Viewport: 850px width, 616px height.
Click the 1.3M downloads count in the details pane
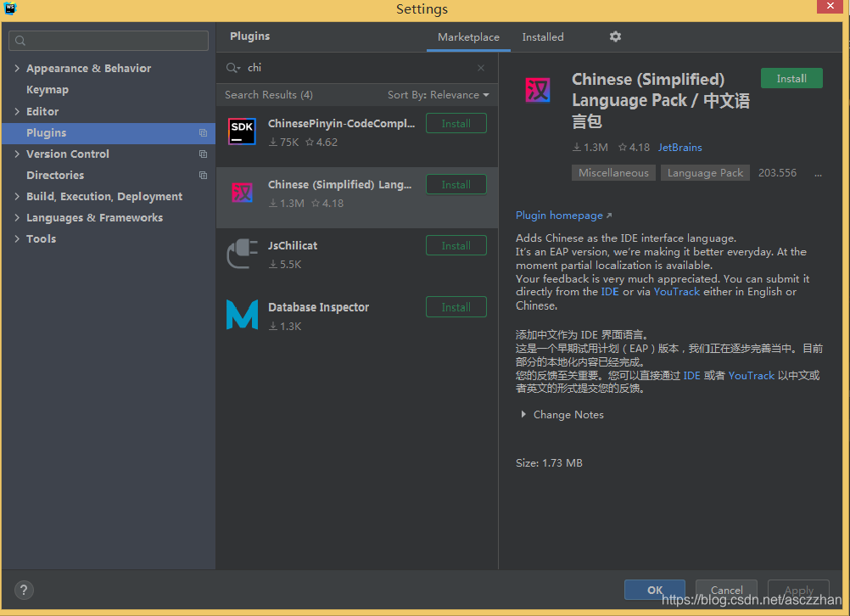pyautogui.click(x=590, y=147)
